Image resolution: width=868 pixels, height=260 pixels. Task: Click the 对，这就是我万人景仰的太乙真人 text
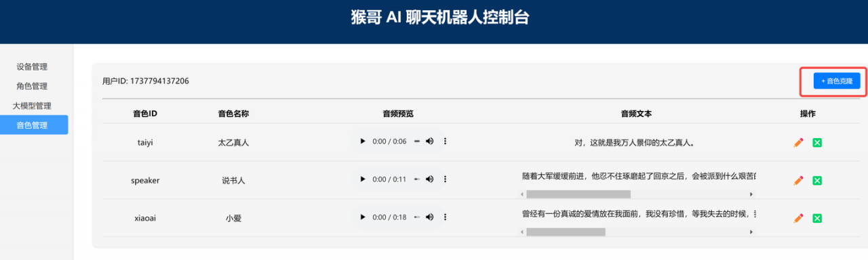pyautogui.click(x=637, y=143)
